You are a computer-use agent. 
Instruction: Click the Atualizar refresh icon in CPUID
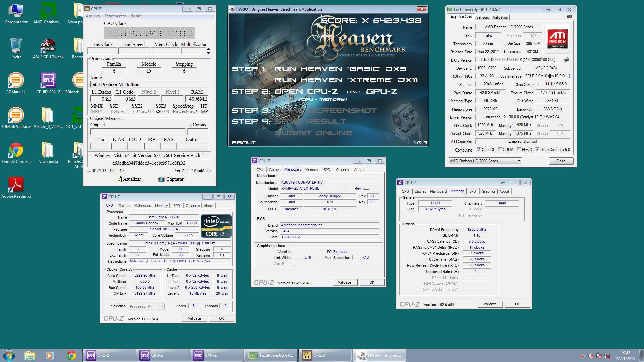pyautogui.click(x=119, y=179)
